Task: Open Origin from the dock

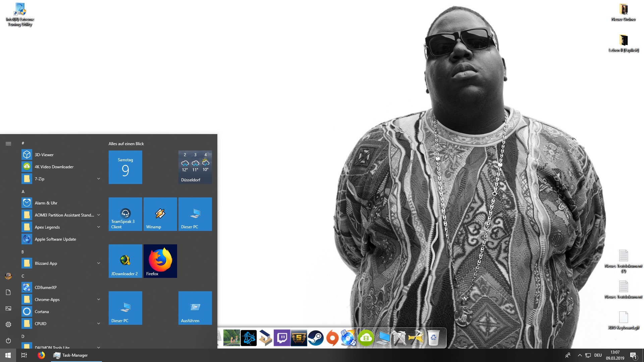Action: (332, 338)
